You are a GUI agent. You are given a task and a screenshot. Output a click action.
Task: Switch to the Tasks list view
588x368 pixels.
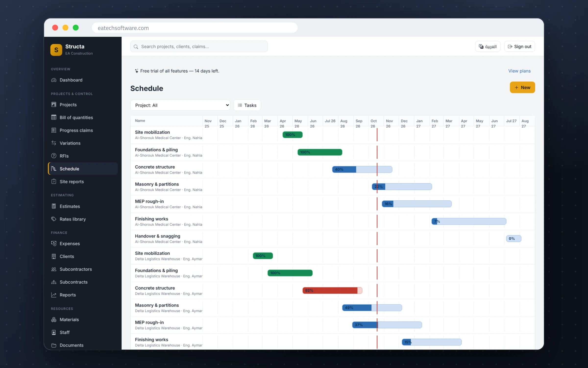tap(247, 105)
